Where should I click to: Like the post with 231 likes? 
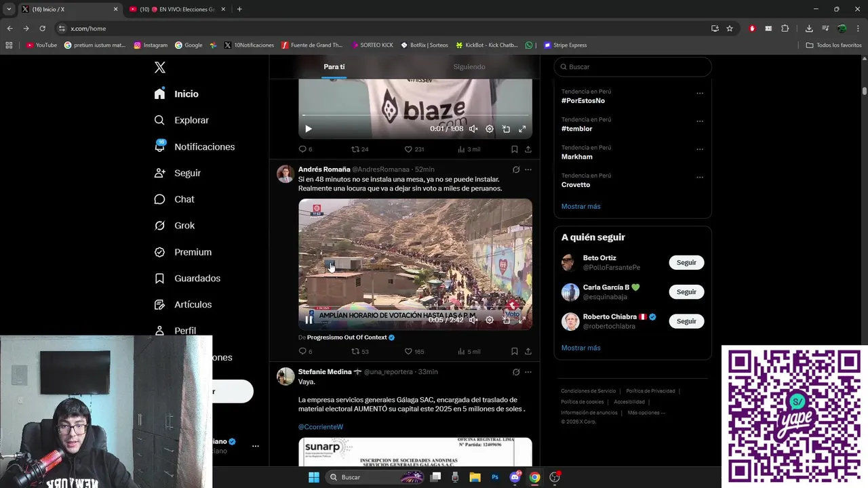414,149
